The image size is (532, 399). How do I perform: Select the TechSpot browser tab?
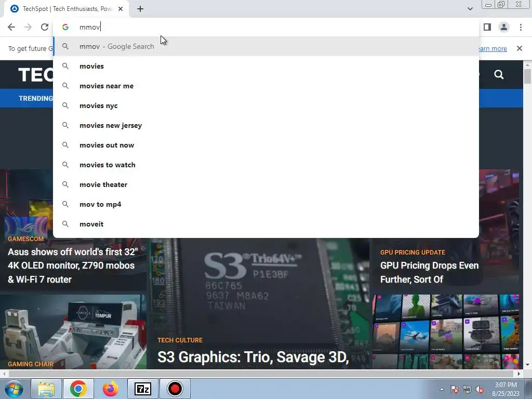coord(66,9)
